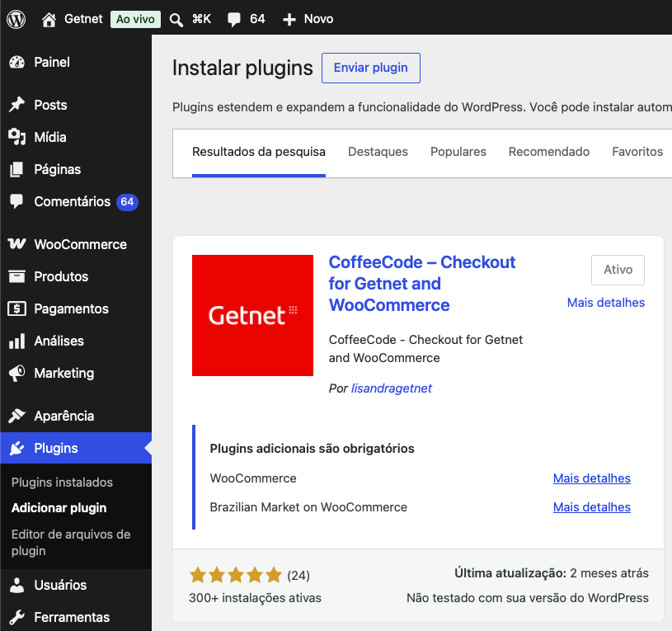Click the Análises bar chart icon
Image resolution: width=672 pixels, height=631 pixels.
(16, 341)
